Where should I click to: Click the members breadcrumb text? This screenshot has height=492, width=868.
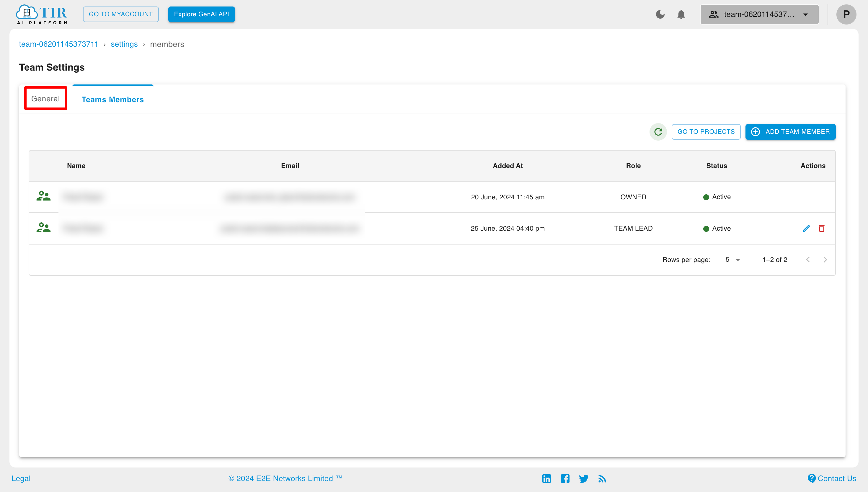(167, 44)
